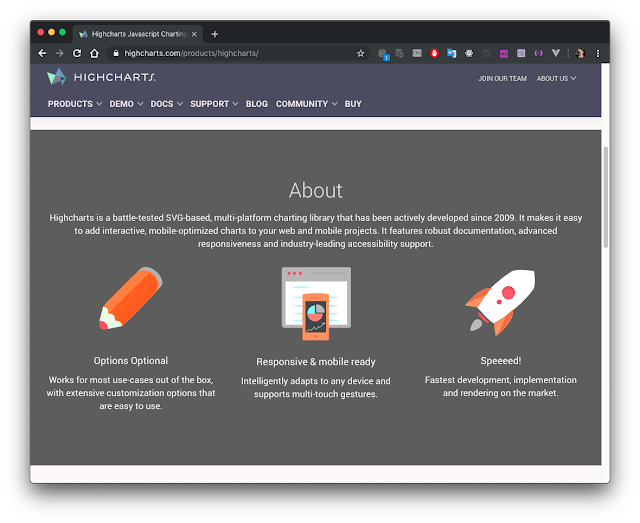Open the red hand ad-blocker extension
The width and height of the screenshot is (640, 523).
[434, 53]
